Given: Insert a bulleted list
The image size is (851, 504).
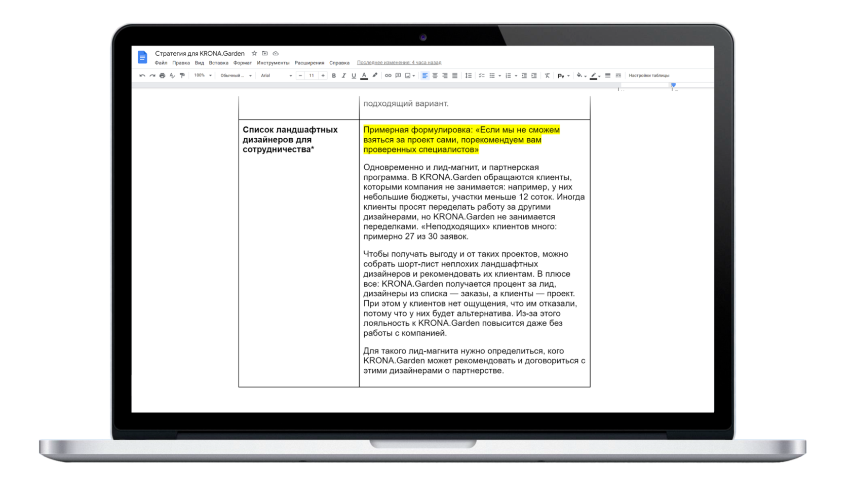Looking at the screenshot, I should [492, 75].
